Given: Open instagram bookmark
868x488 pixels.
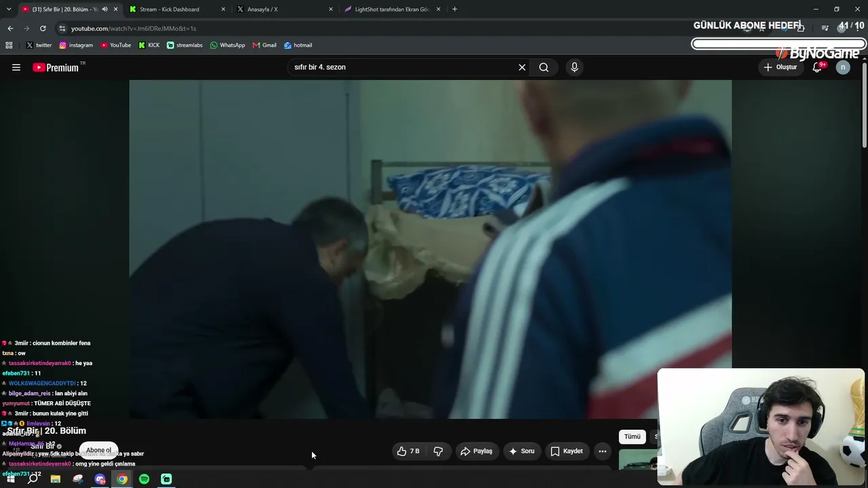Looking at the screenshot, I should [76, 45].
